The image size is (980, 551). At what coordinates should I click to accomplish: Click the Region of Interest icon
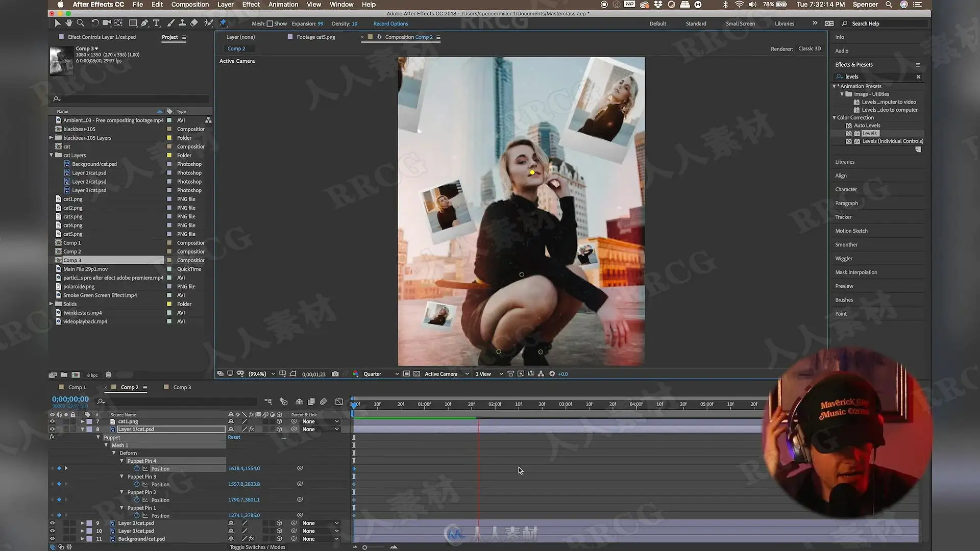(x=406, y=374)
